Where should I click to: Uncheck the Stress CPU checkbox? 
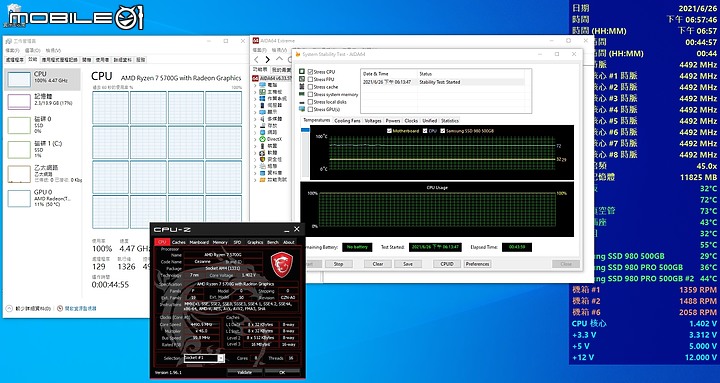tap(310, 72)
